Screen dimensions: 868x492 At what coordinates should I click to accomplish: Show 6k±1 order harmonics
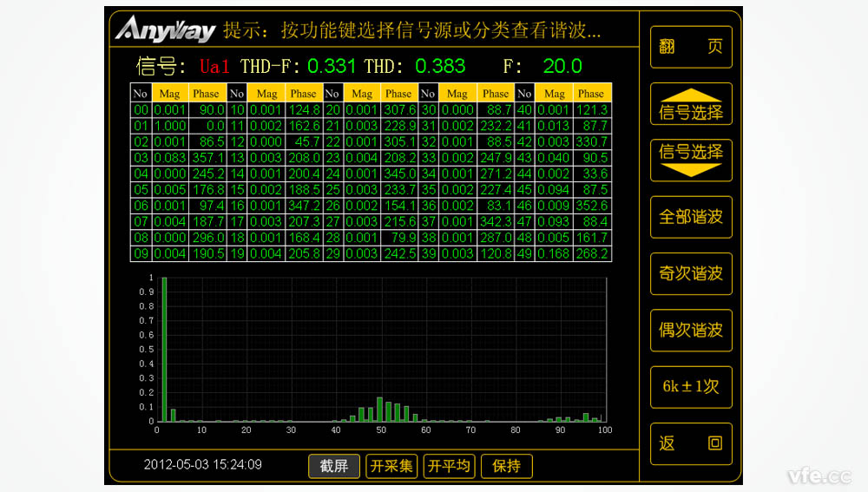(x=691, y=387)
